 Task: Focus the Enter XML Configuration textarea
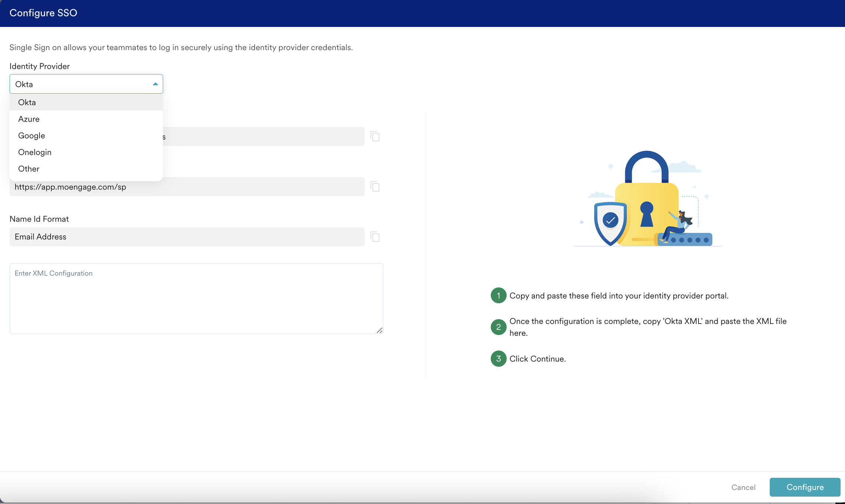[196, 298]
